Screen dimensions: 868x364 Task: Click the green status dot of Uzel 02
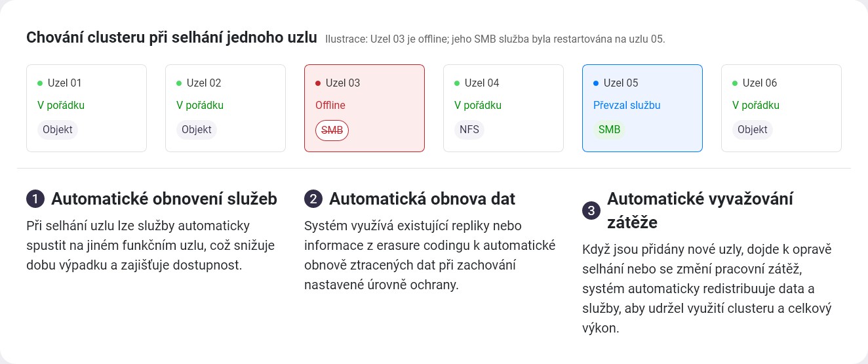point(179,83)
